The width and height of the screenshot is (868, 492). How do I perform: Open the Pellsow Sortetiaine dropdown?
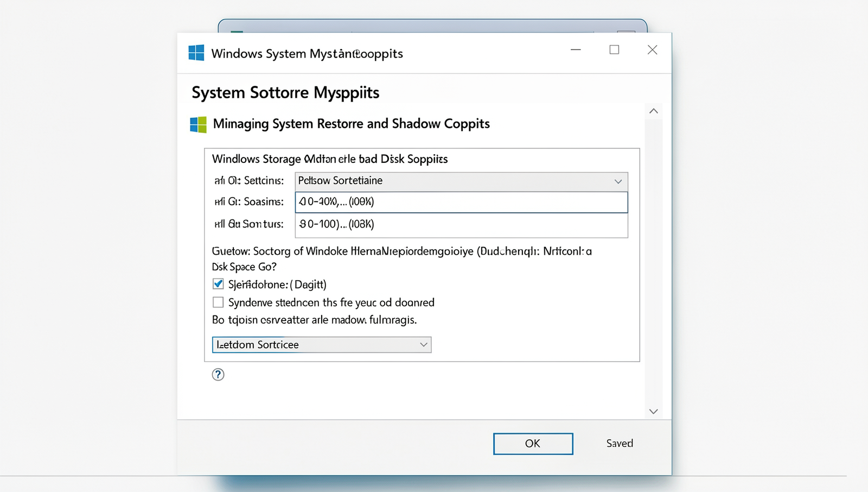point(462,181)
